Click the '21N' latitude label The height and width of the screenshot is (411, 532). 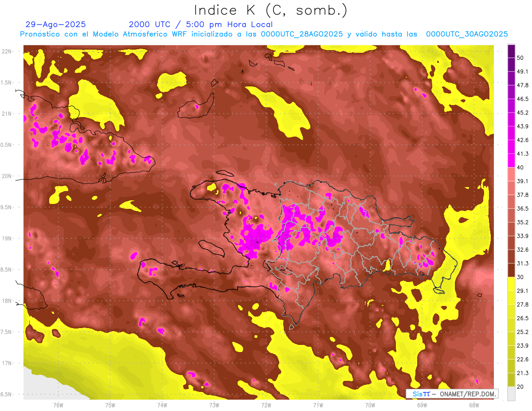click(7, 114)
